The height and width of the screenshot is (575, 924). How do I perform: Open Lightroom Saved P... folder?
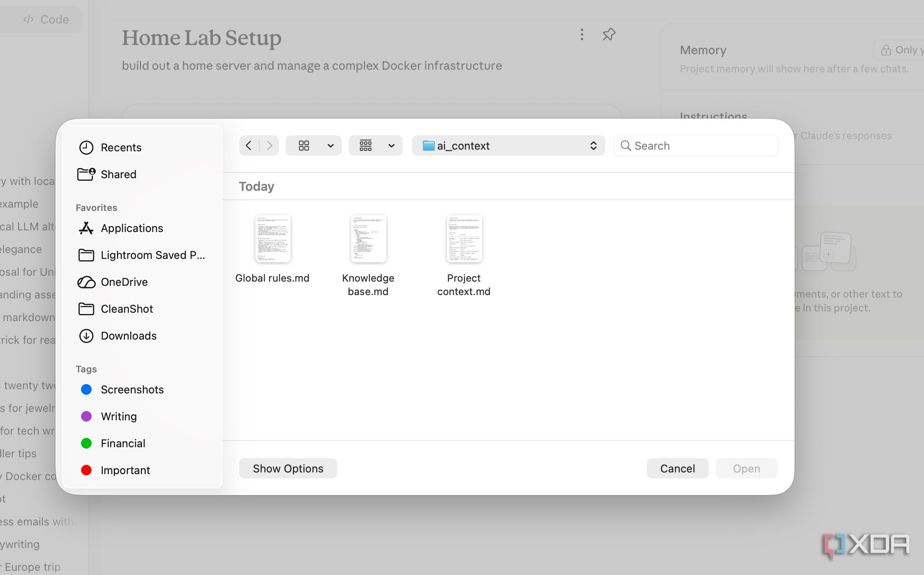142,255
